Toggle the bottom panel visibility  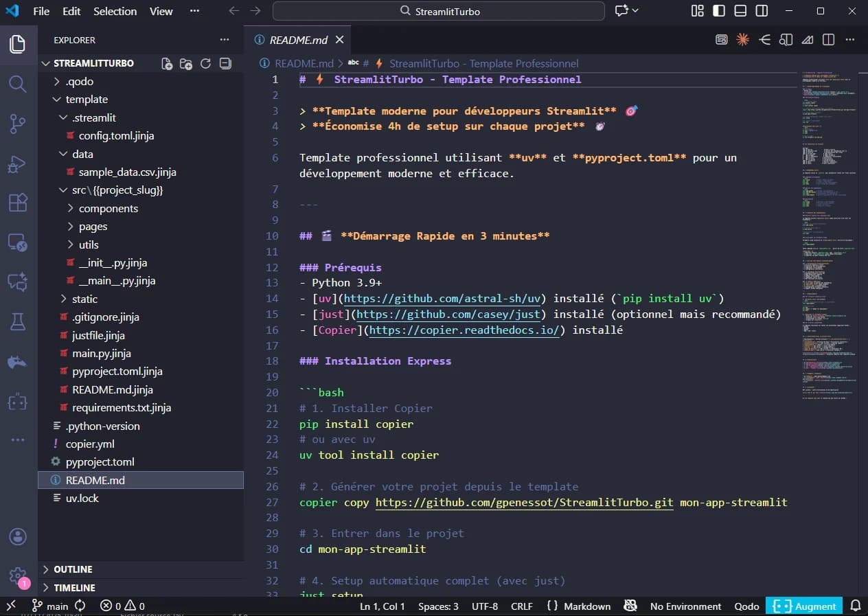pyautogui.click(x=740, y=11)
